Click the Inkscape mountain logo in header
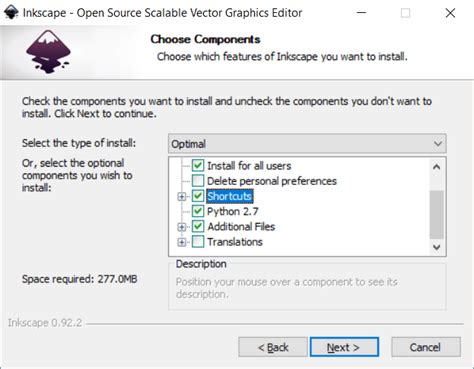Image resolution: width=474 pixels, height=369 pixels. [49, 51]
